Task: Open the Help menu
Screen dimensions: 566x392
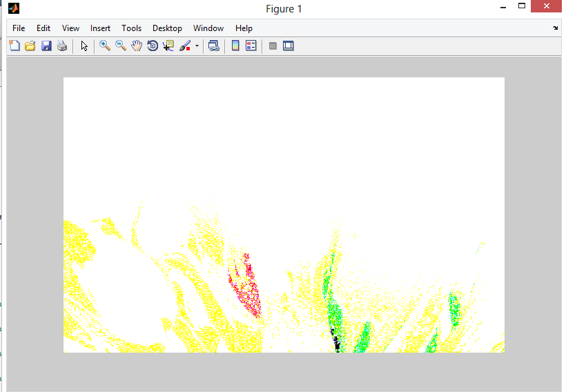Action: coord(244,28)
